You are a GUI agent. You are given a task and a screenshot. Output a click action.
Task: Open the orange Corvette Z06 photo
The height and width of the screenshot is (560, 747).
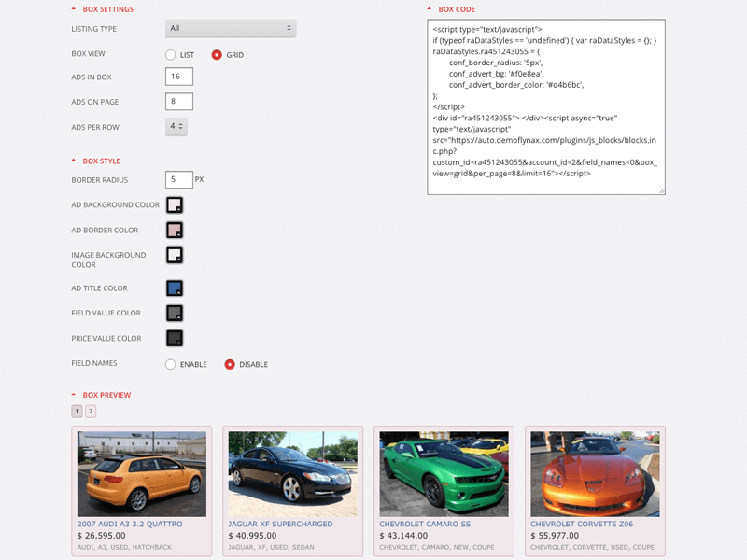(595, 474)
